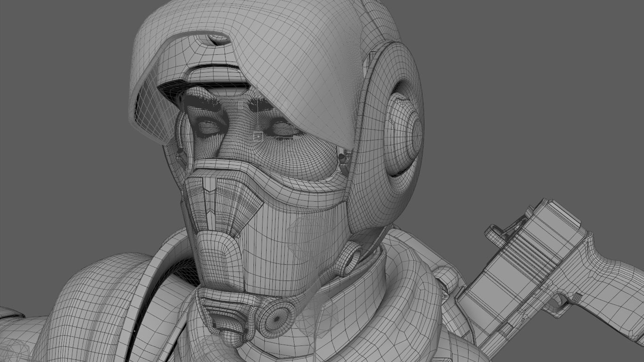Click the manipulator center square on the nose bridge

click(258, 137)
